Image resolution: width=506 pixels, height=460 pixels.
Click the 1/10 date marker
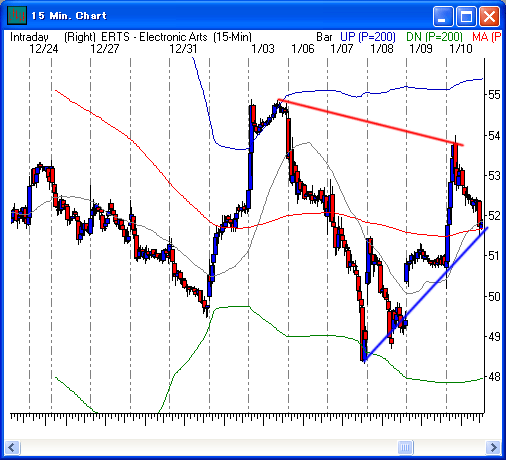point(461,49)
